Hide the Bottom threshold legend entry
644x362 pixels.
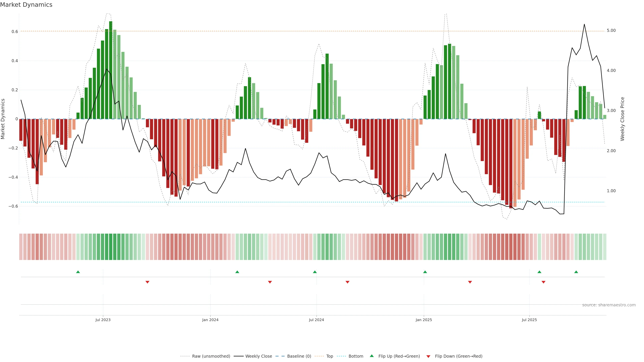pos(356,356)
